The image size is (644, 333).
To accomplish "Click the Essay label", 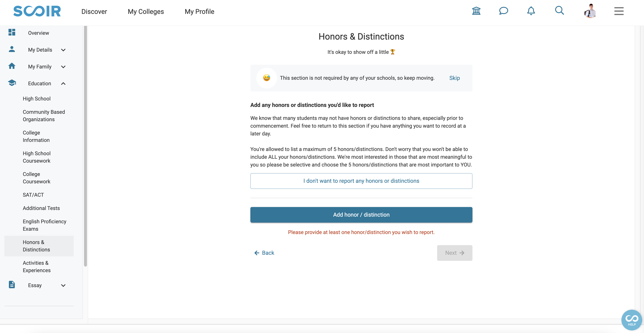I will pyautogui.click(x=35, y=285).
